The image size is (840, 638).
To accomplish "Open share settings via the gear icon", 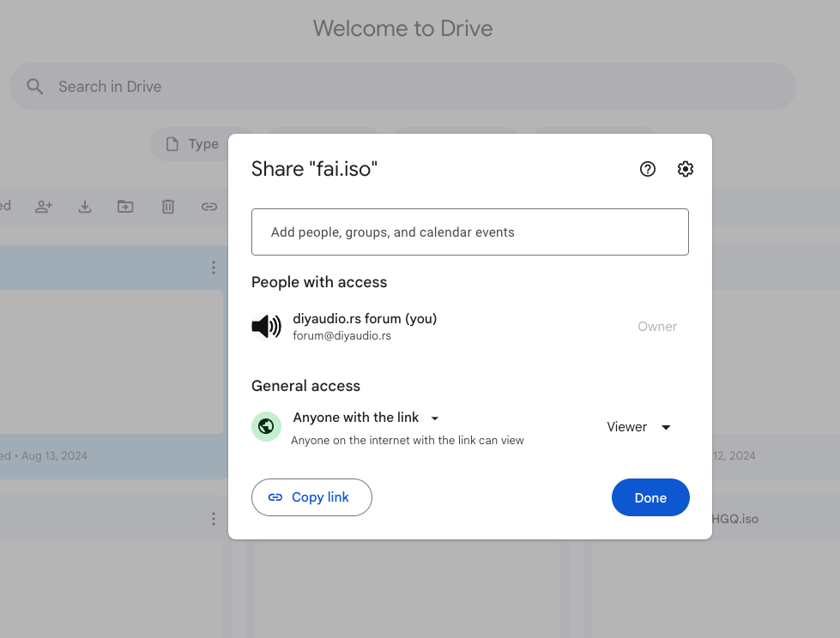I will point(686,169).
